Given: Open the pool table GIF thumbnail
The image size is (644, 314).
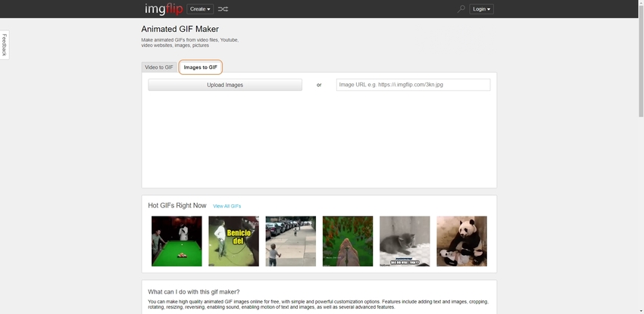Looking at the screenshot, I should [x=177, y=241].
